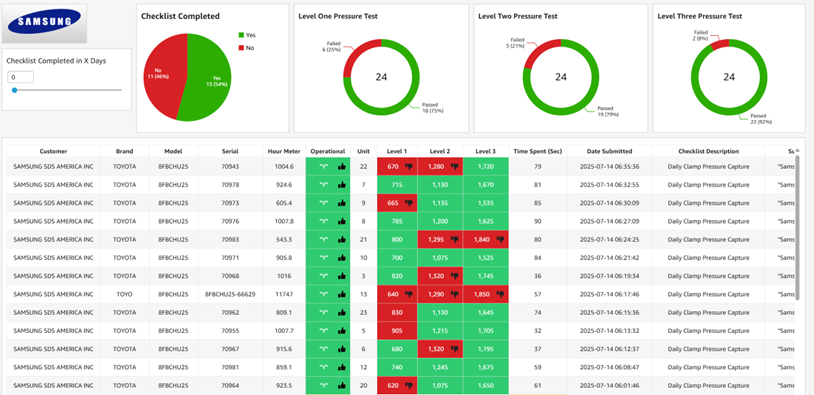Click thumbs-down icon beside Level 2 value 1,280
Screen dimensions: 814x395
455,167
